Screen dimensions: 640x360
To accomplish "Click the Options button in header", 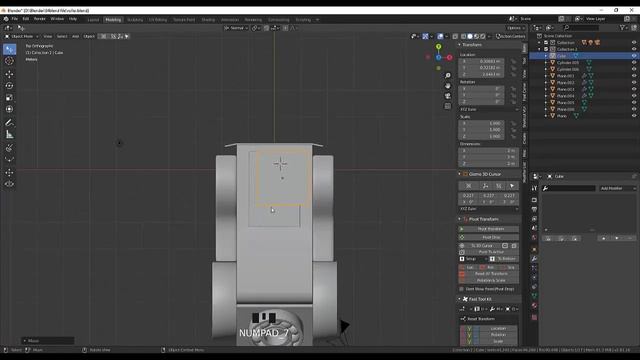I will click(516, 28).
